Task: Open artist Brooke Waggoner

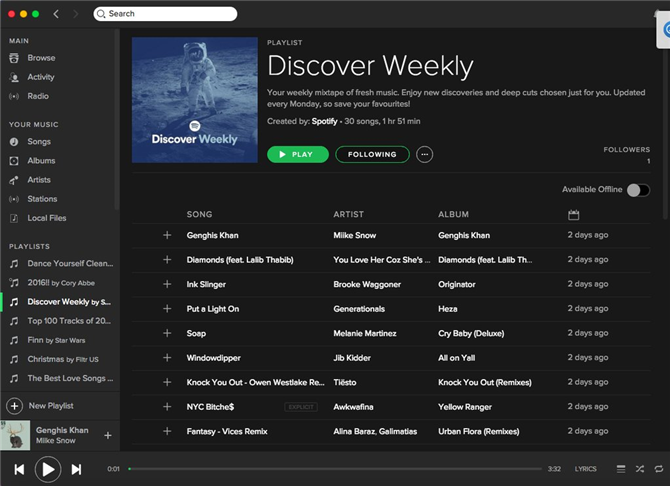Action: click(x=367, y=284)
